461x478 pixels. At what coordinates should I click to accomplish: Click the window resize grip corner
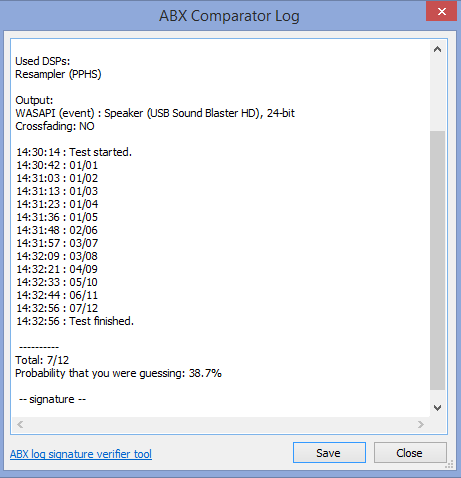pyautogui.click(x=449, y=465)
